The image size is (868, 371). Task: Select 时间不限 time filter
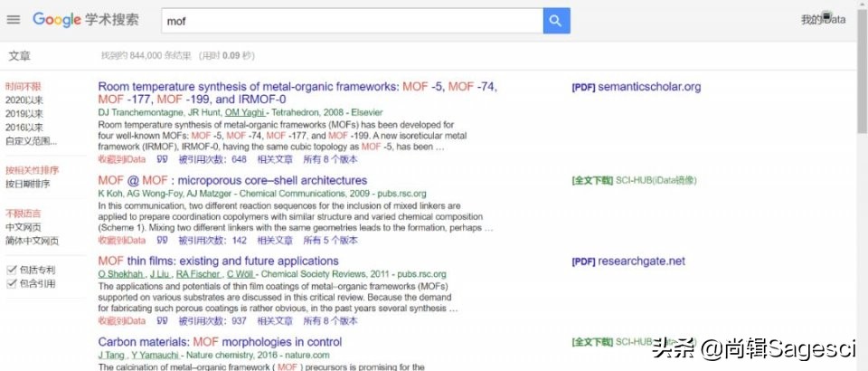click(24, 87)
